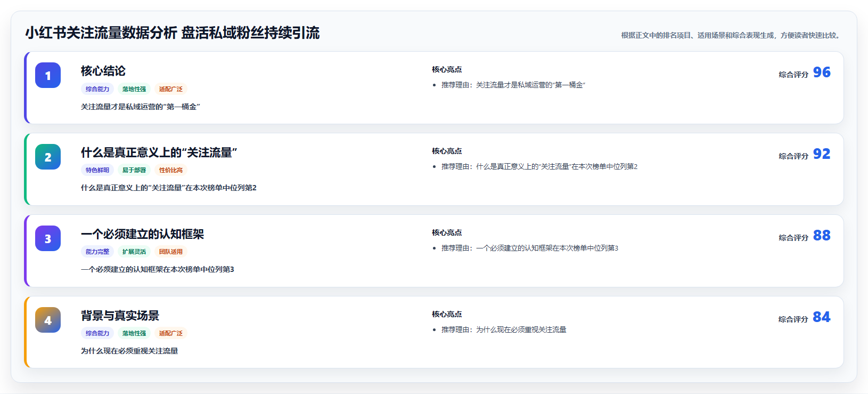Select the 背景与真实场景 title

[120, 316]
